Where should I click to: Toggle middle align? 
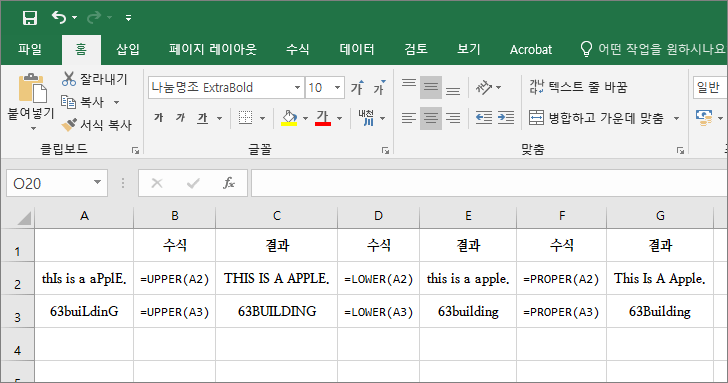pos(430,87)
